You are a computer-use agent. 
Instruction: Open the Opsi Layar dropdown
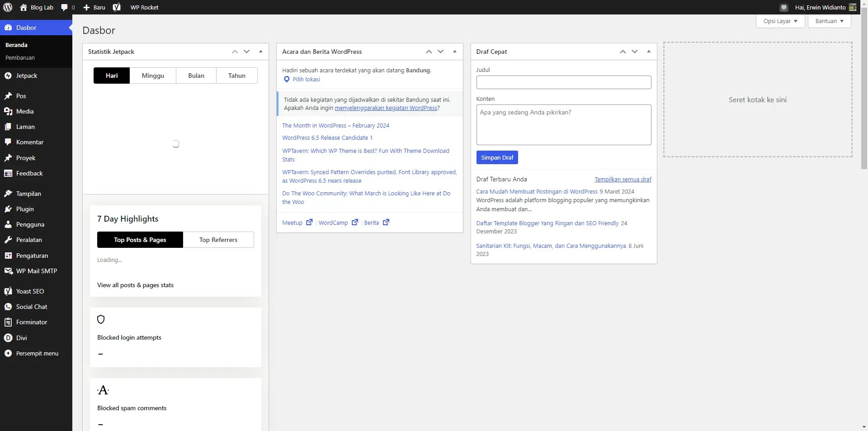[x=780, y=21]
